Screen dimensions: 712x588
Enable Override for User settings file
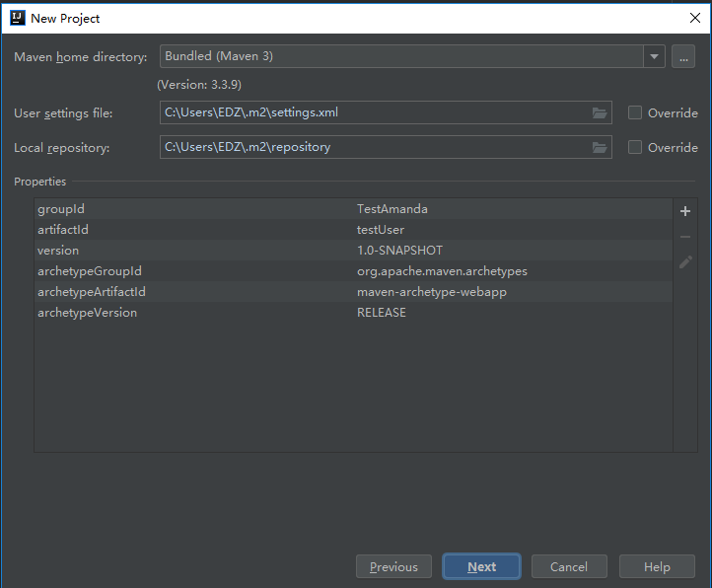point(635,112)
